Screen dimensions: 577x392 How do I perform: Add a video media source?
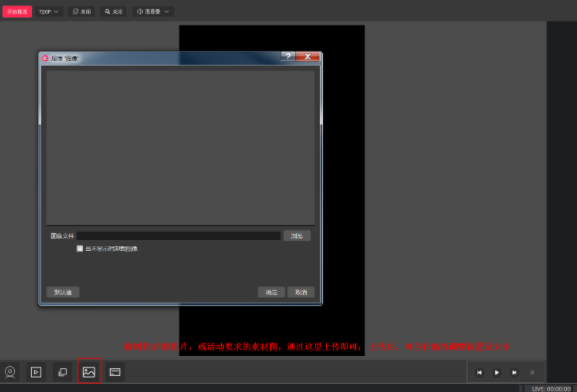click(36, 372)
